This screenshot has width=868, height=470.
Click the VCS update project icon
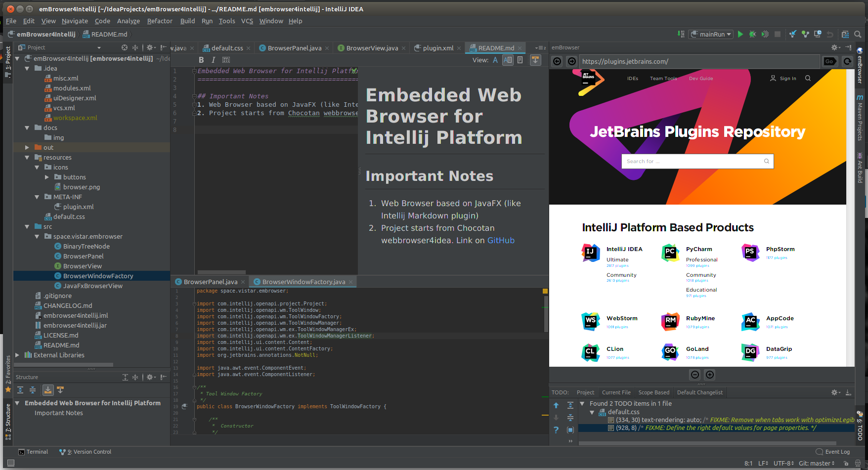(x=793, y=34)
